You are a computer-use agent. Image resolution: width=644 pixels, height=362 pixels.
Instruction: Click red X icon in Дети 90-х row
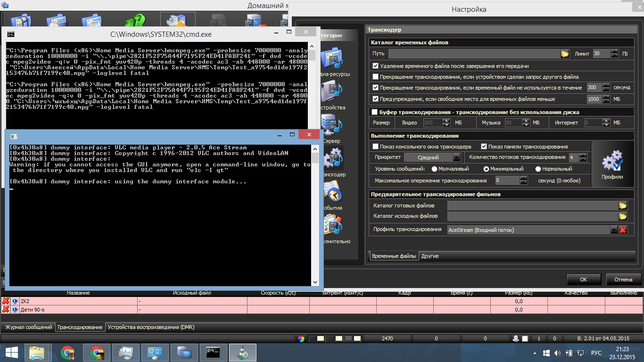[x=6, y=310]
